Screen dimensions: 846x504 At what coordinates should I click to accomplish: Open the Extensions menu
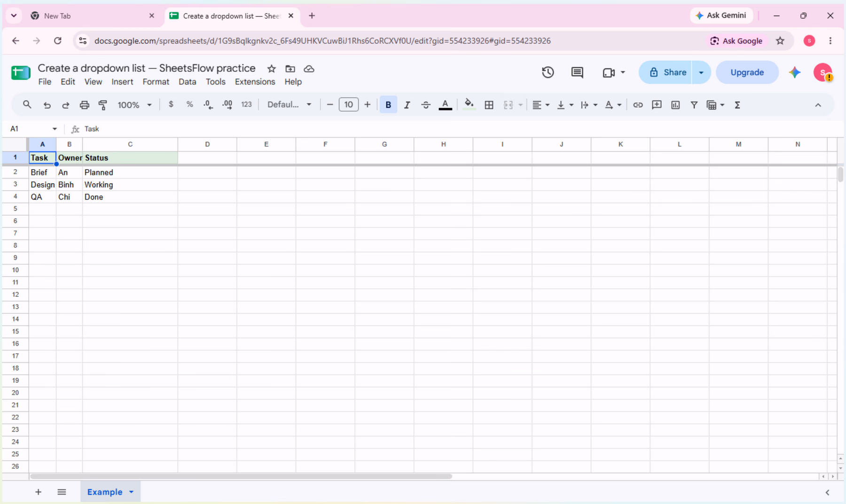pos(255,82)
